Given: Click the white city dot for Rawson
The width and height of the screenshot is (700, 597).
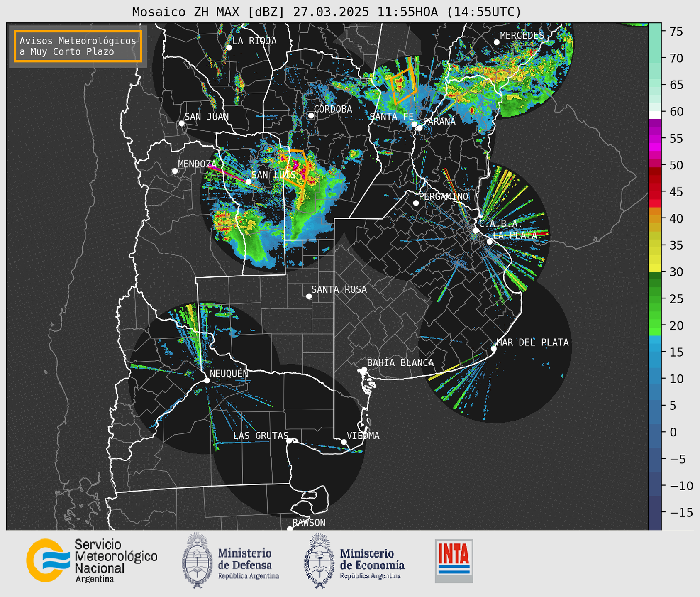Looking at the screenshot, I should (x=290, y=528).
